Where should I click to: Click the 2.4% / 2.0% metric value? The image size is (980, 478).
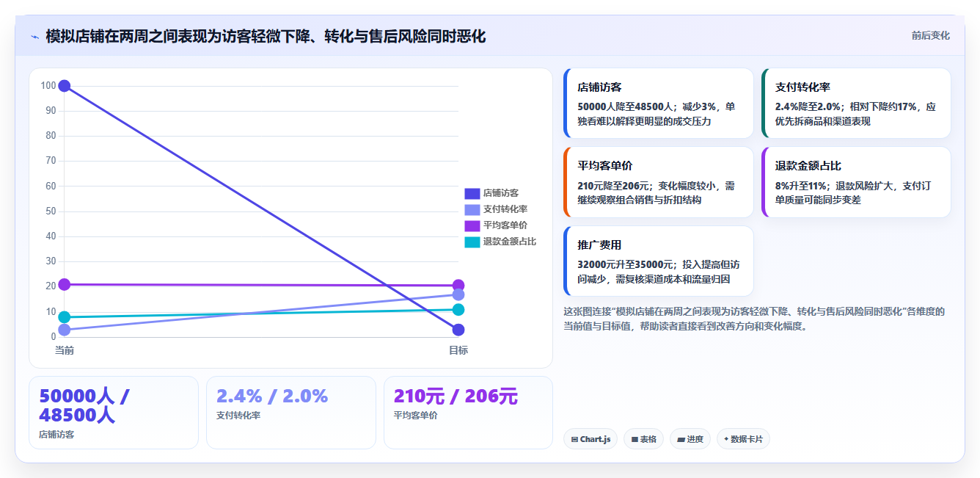pos(272,396)
